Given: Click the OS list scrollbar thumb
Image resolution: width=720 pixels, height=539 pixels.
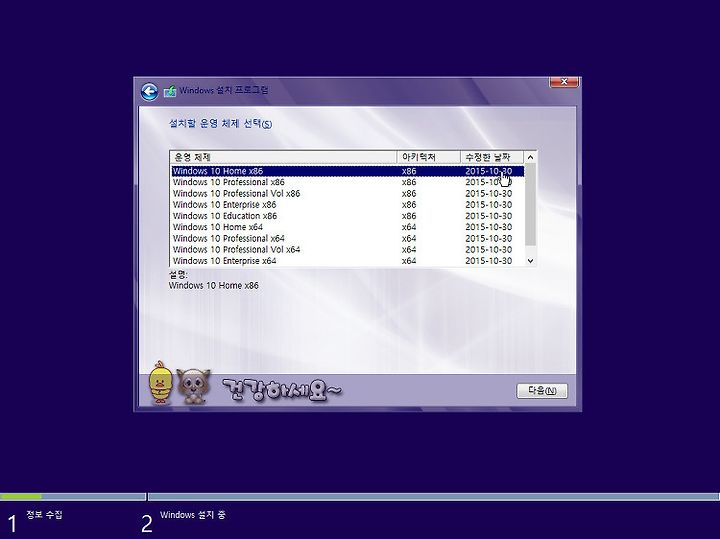Looking at the screenshot, I should (530, 204).
